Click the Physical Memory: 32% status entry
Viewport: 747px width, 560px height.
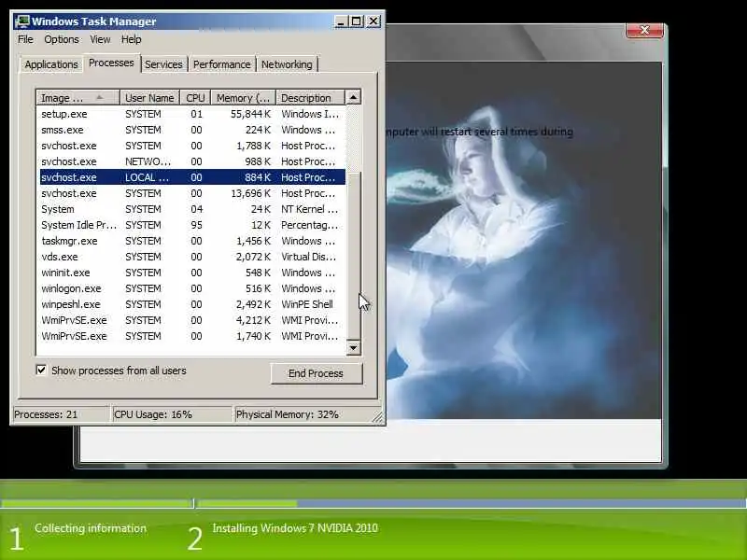click(x=303, y=414)
